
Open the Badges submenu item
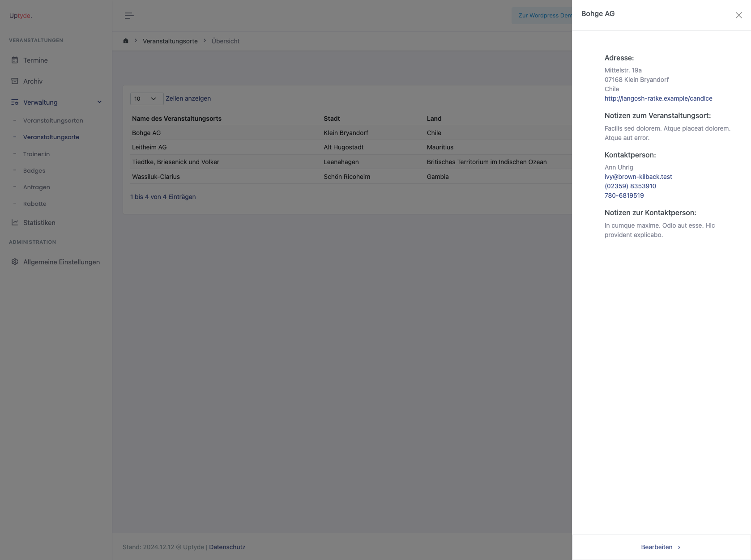click(34, 171)
